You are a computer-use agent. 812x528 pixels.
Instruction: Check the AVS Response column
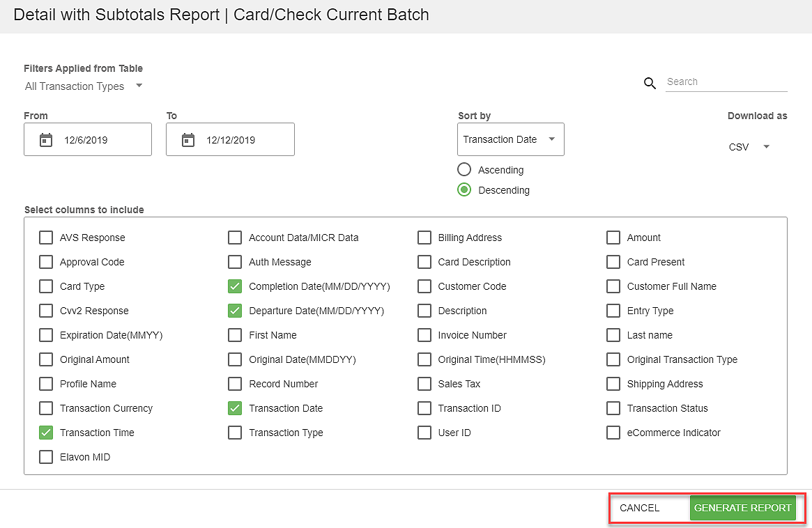[x=46, y=238]
